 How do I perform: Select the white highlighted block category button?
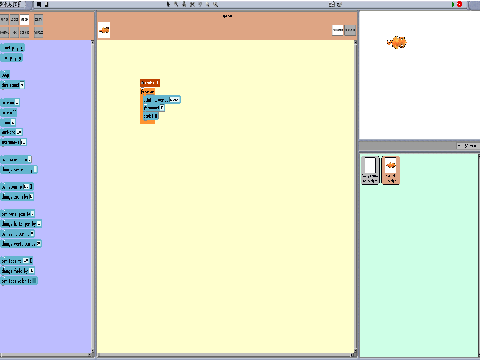(x=24, y=20)
